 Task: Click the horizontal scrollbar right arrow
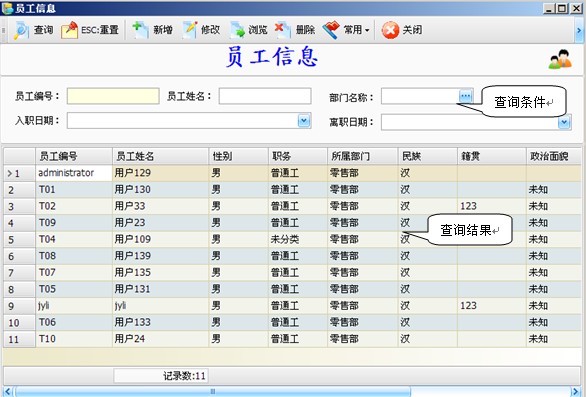pos(577,391)
